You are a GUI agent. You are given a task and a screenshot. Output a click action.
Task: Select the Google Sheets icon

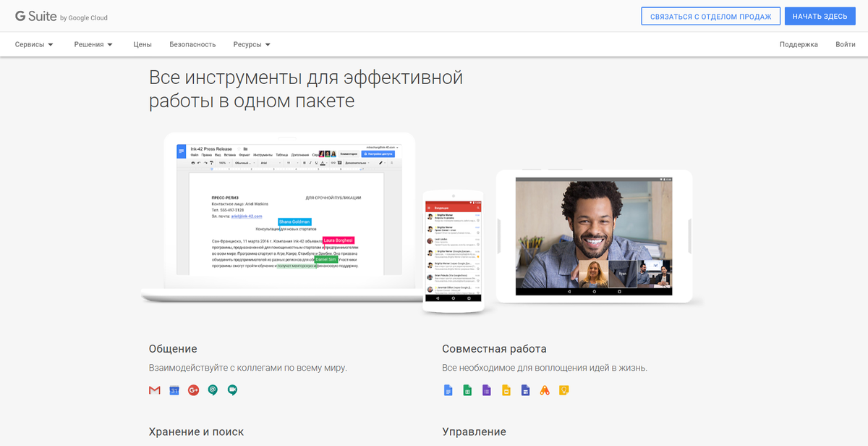468,390
